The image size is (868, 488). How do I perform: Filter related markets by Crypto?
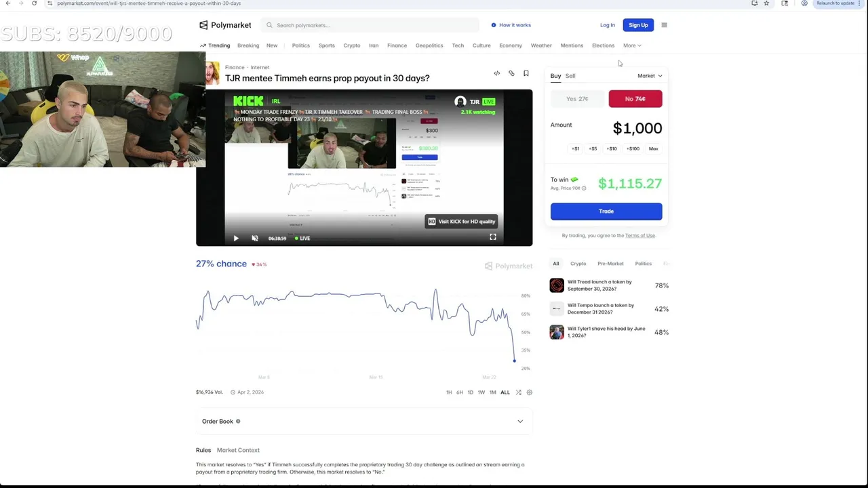tap(578, 264)
